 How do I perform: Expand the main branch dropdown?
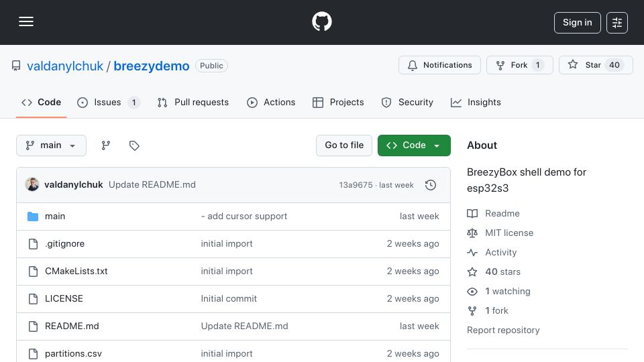51,145
